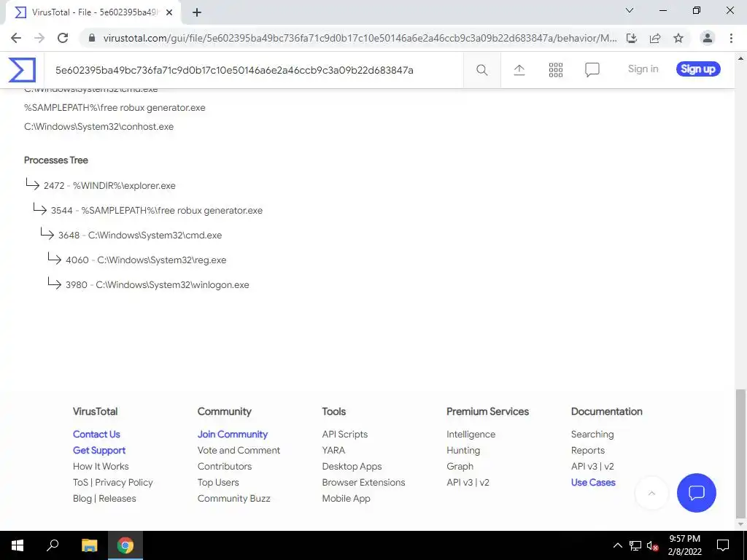Click the taskbar search icon
The image size is (747, 560).
53,545
